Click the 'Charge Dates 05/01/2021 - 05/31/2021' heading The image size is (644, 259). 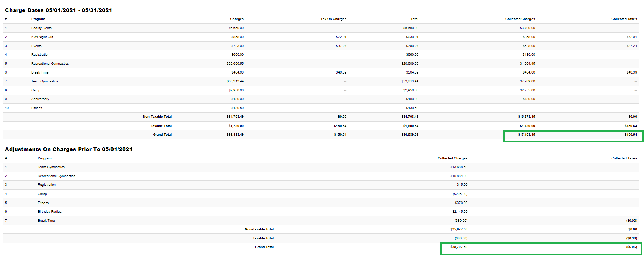click(58, 10)
